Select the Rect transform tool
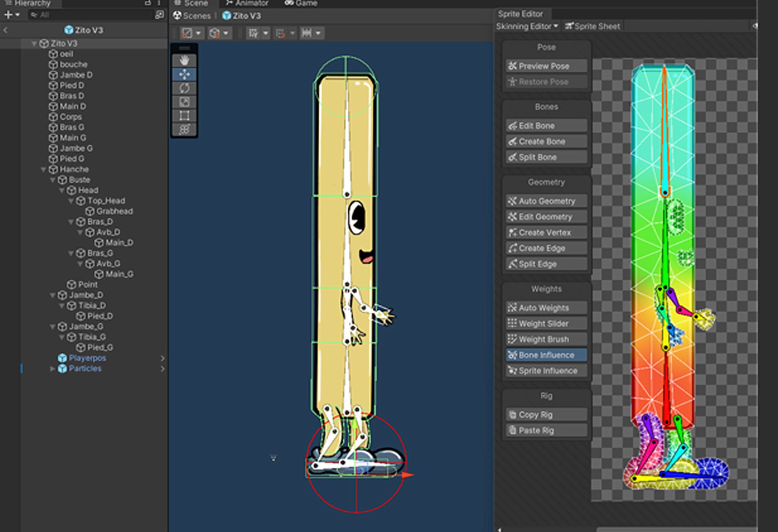 click(184, 116)
